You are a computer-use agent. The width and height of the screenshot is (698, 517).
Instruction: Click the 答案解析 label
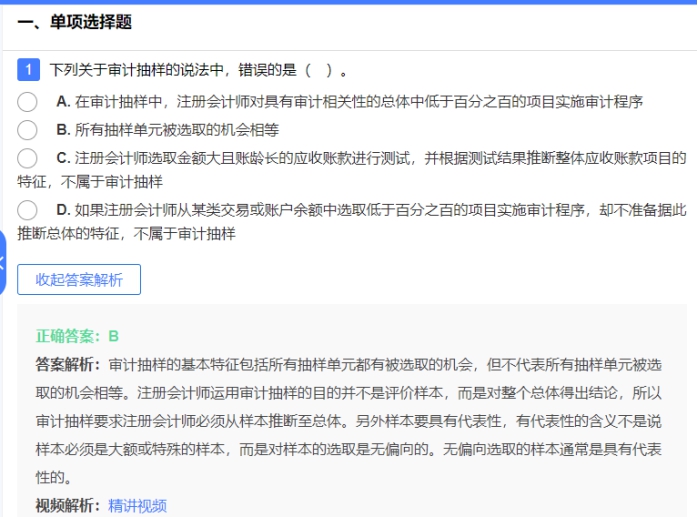(68, 365)
